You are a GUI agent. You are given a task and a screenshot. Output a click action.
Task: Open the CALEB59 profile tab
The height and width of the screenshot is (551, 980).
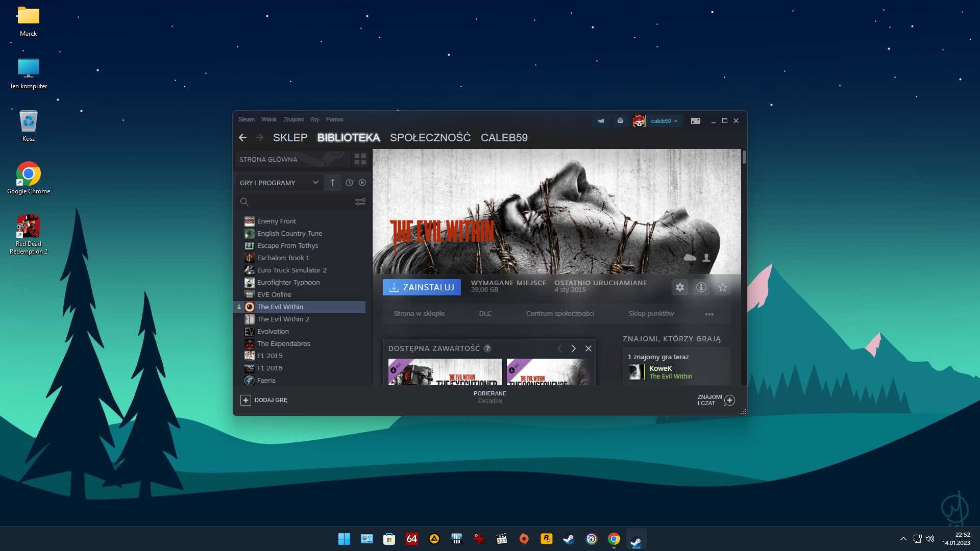(504, 138)
